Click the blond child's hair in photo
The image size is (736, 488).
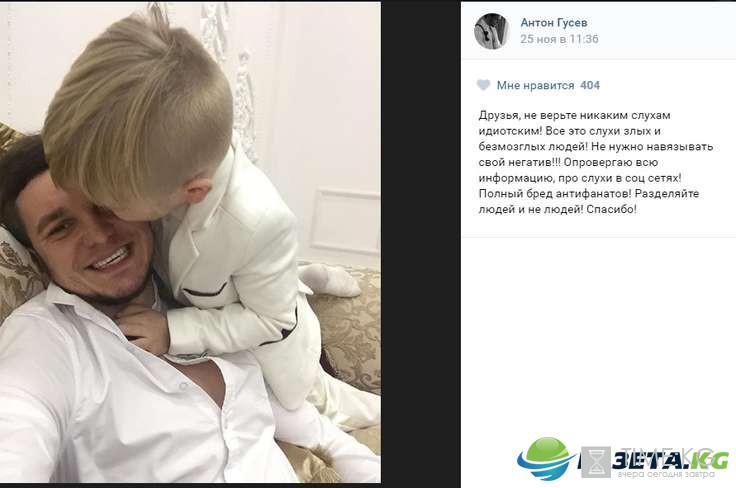138,108
